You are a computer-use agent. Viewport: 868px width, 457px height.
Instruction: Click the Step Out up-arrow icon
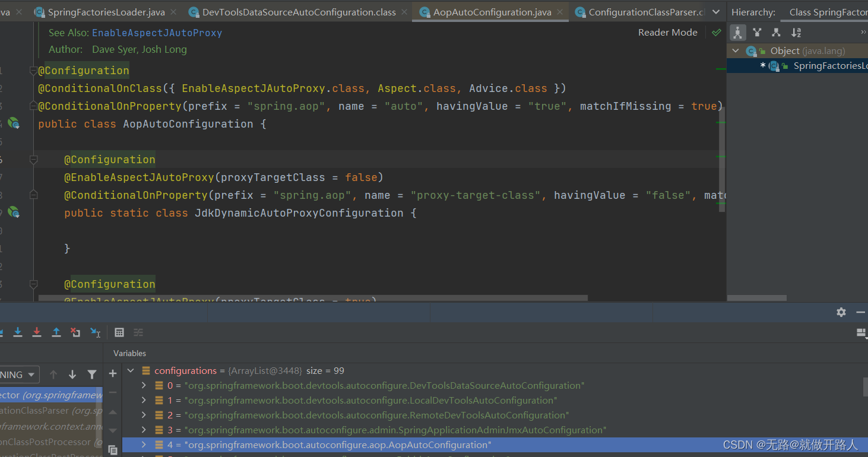(56, 332)
